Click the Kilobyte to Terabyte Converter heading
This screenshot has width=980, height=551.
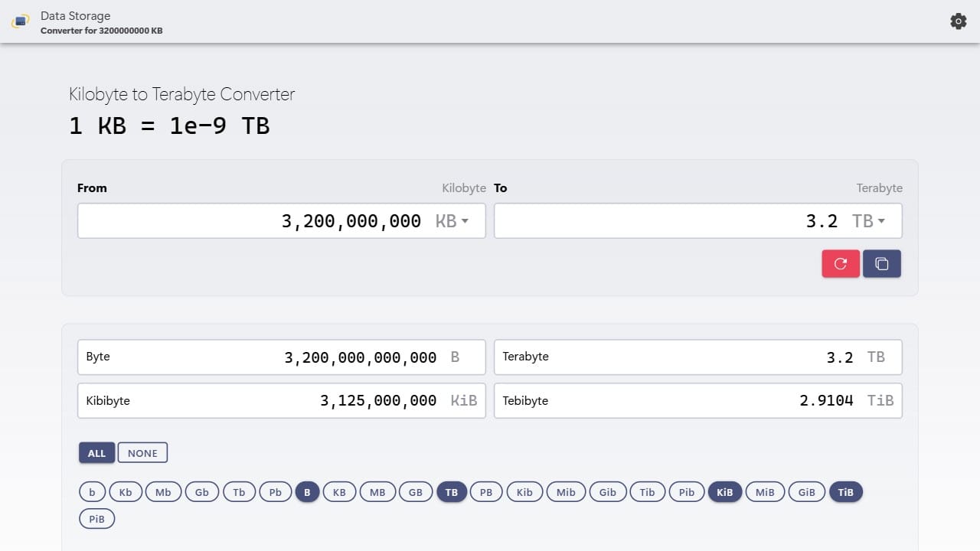[181, 94]
